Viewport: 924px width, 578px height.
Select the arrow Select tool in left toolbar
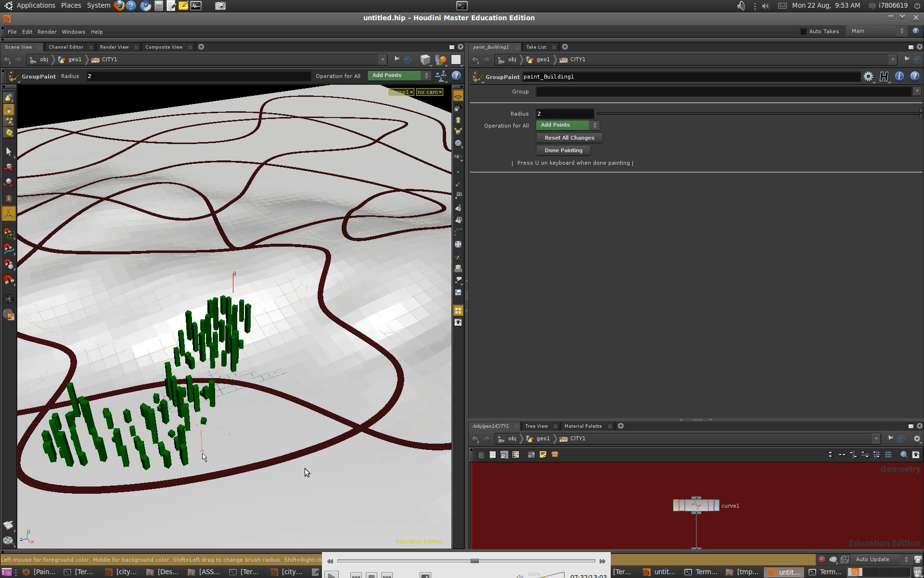click(9, 151)
